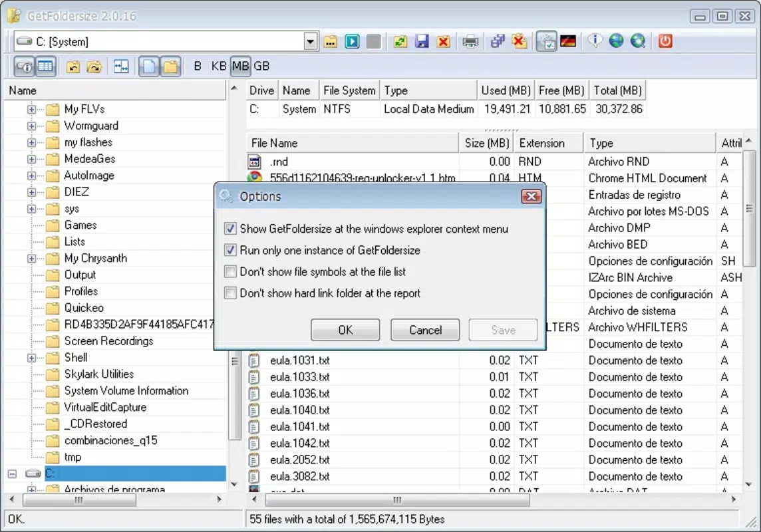Click red X icon right of floppy icon
Viewport: 761px width, 532px height.
point(443,42)
